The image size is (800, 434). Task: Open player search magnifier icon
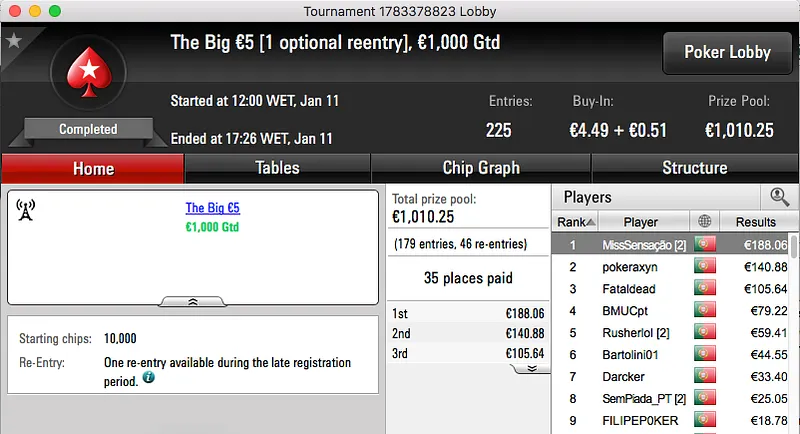[778, 197]
